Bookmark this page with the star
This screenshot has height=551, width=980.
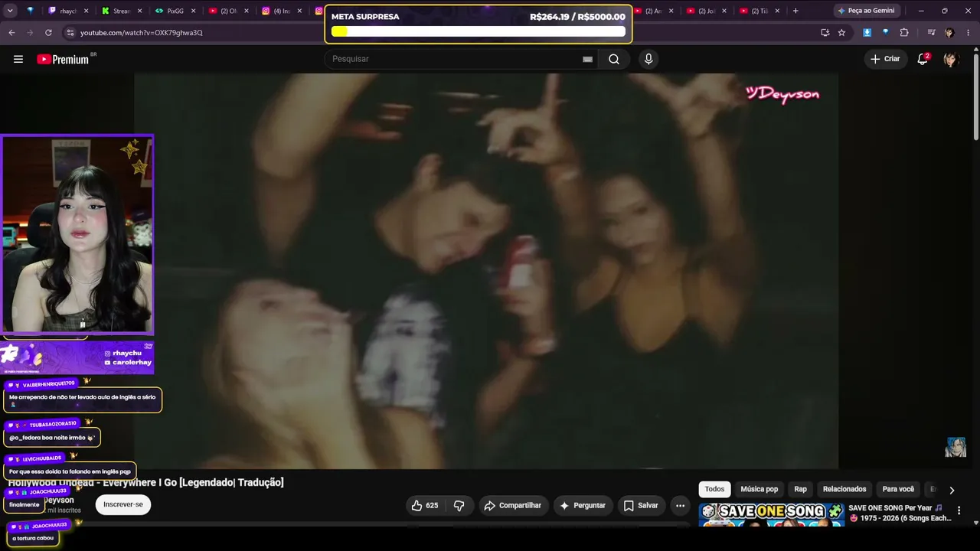point(841,32)
